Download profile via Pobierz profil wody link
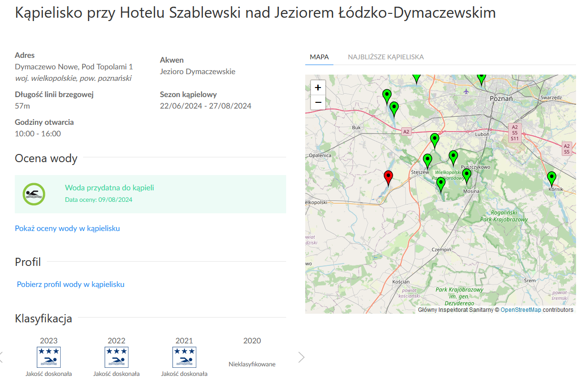 pyautogui.click(x=71, y=284)
